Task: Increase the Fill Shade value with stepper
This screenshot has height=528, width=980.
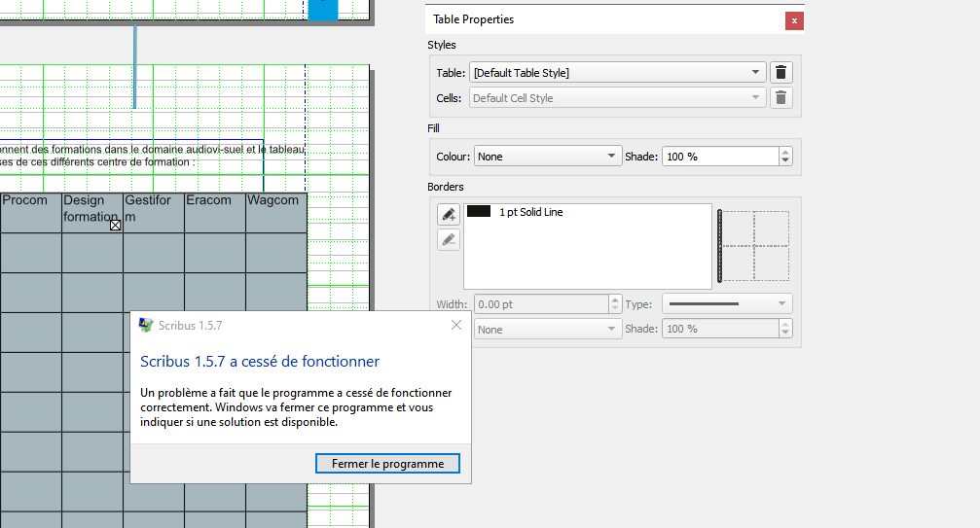Action: (x=785, y=153)
